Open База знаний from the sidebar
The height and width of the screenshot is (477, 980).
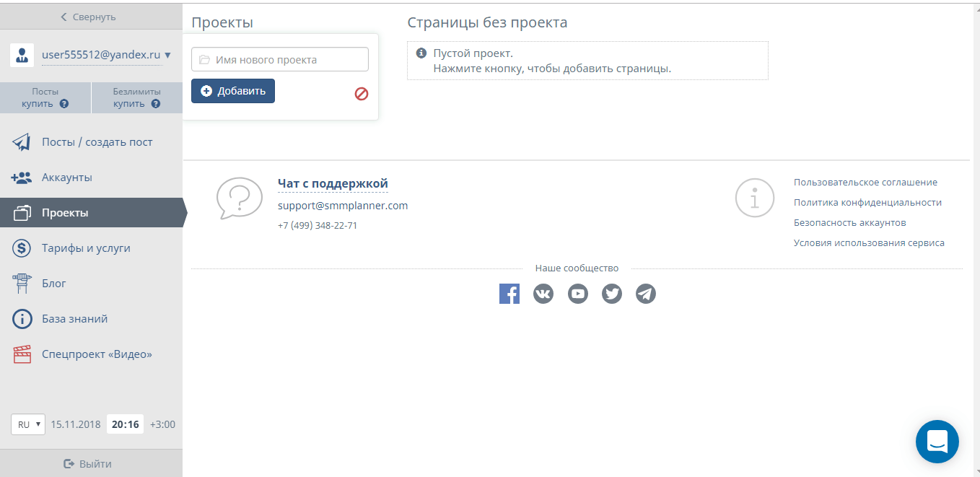pyautogui.click(x=74, y=319)
